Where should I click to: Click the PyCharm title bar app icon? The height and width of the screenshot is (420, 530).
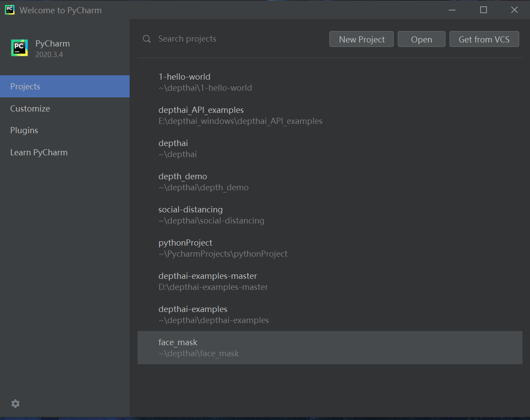coord(9,10)
